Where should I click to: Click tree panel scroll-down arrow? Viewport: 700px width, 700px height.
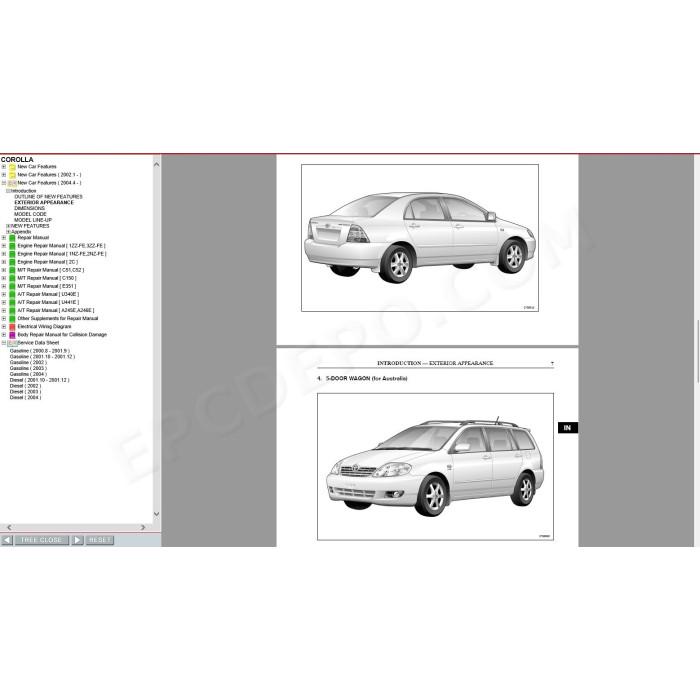157,514
